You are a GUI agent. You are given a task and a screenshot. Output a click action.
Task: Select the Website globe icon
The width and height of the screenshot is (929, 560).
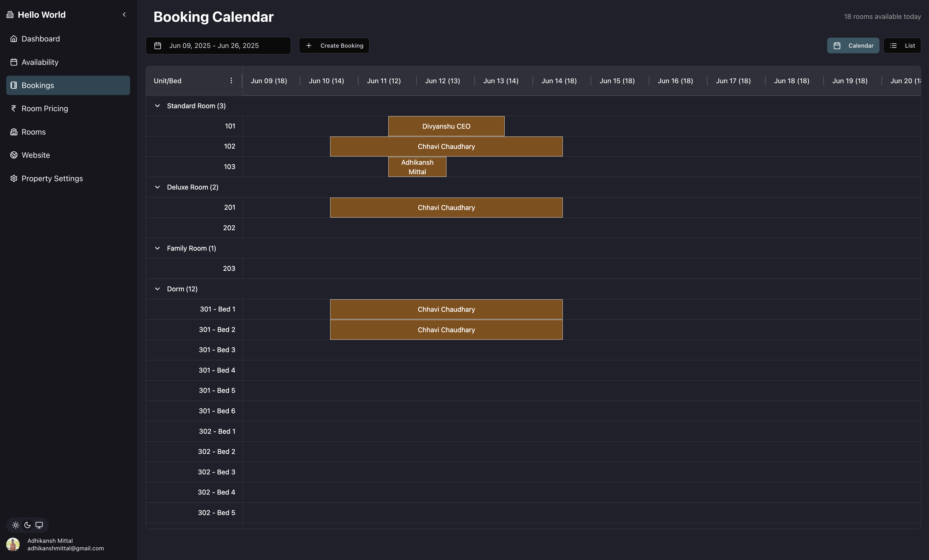tap(13, 155)
